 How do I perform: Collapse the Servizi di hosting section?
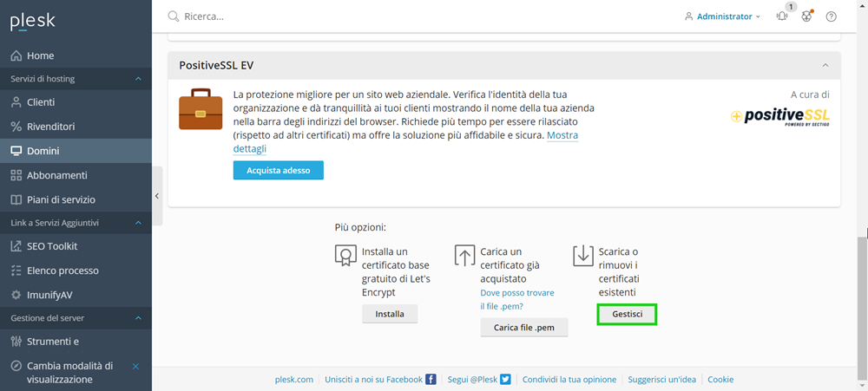pyautogui.click(x=138, y=79)
